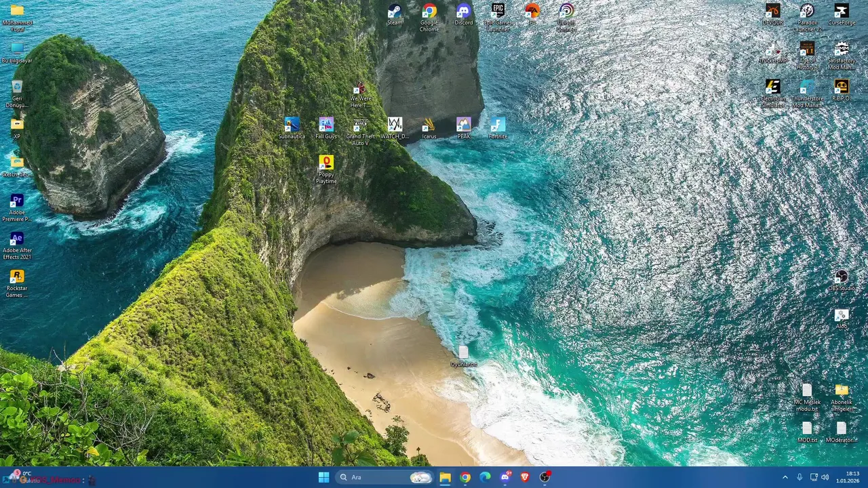The height and width of the screenshot is (488, 868).
Task: Select the Fall Guys shortcut
Action: [326, 129]
